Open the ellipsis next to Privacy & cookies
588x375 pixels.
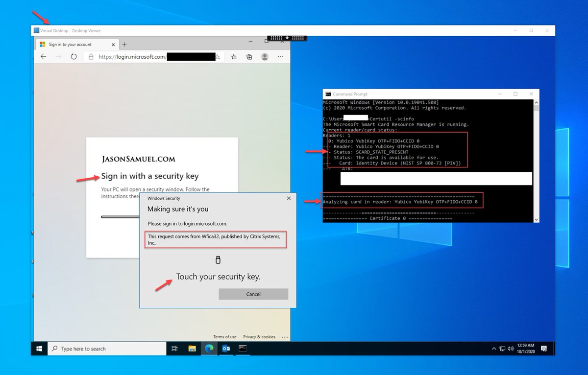(285, 337)
